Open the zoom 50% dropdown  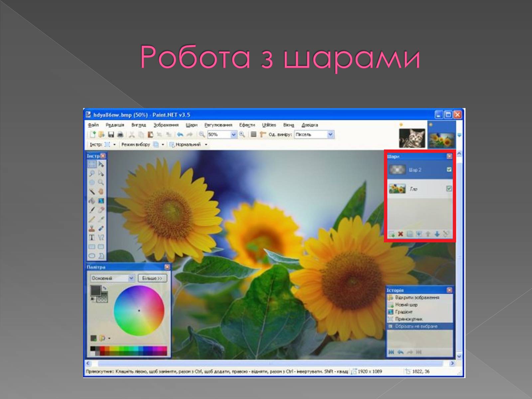[x=233, y=135]
